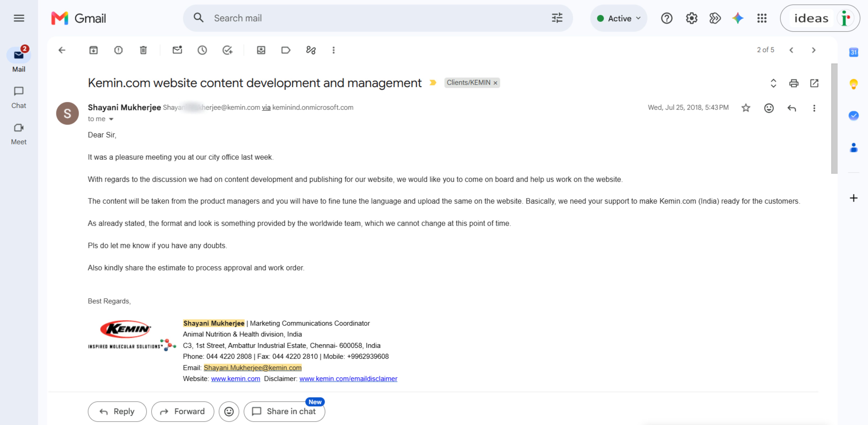Open Gmail Settings gear
Screen dimensions: 868x425
(692, 18)
